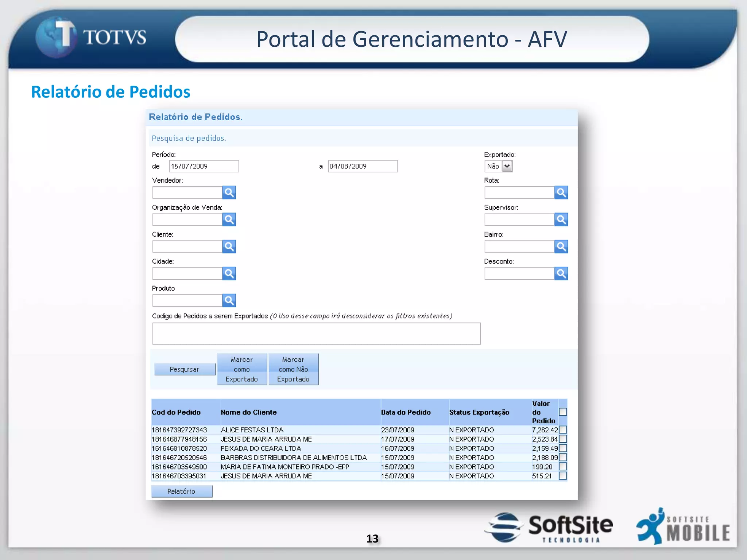Screen dimensions: 747x560
Task: Toggle the select-all checkbox in table header
Action: (x=563, y=412)
